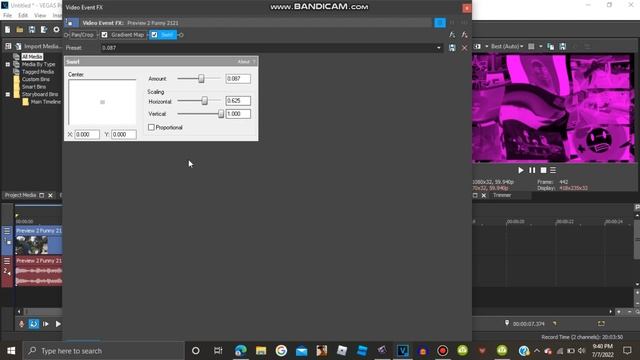Stop the video preview playback

click(x=543, y=170)
